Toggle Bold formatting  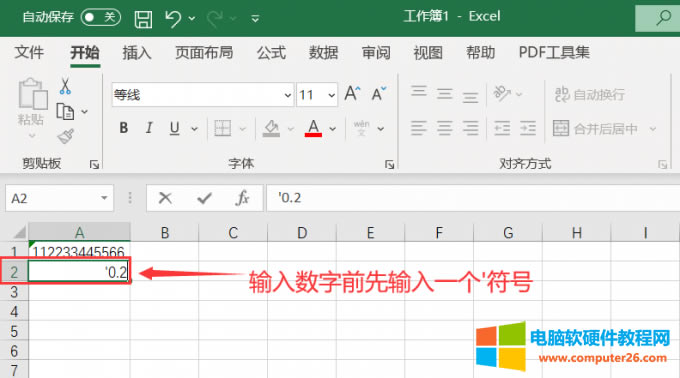coord(124,128)
